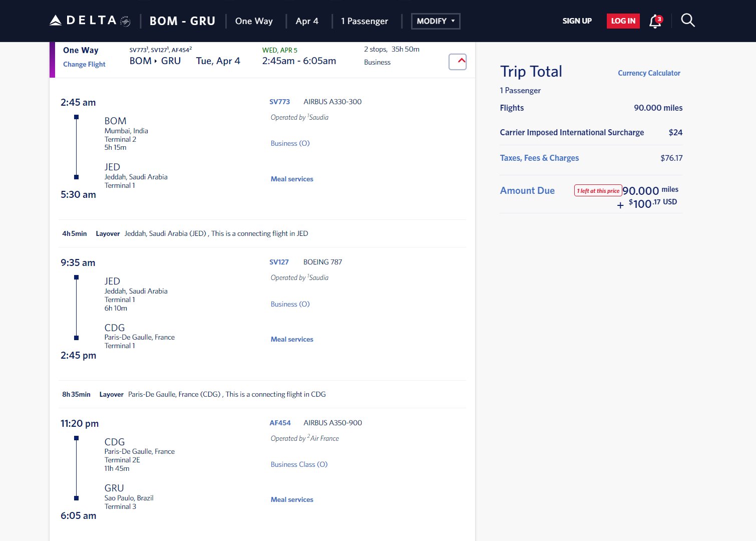Click Business Class (O) on the AF454 segment
The height and width of the screenshot is (541, 756).
[x=299, y=464]
